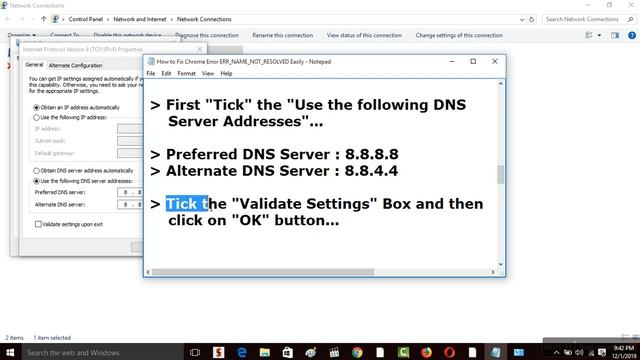Image resolution: width=640 pixels, height=360 pixels.
Task: Click the back arrow in Network Connections
Action: click(8, 19)
